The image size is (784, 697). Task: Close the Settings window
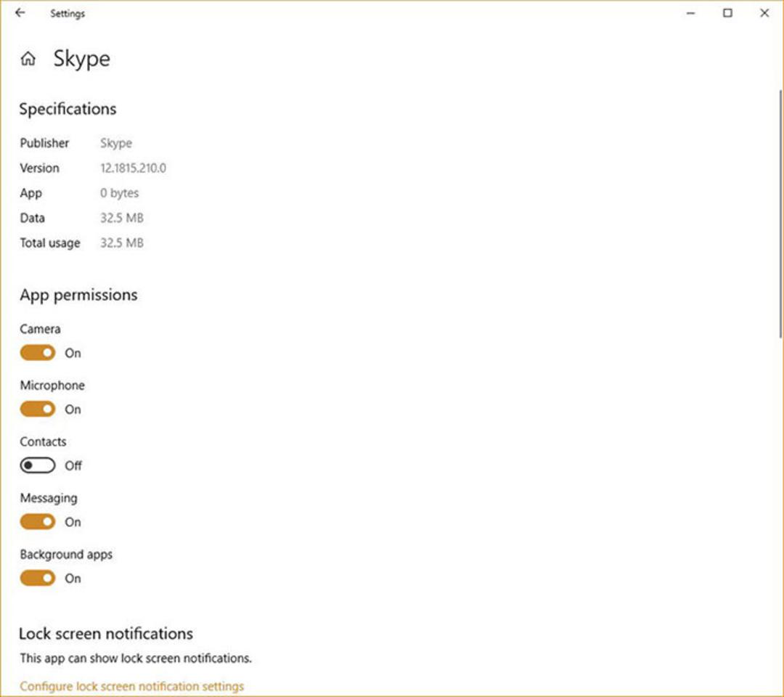click(764, 14)
